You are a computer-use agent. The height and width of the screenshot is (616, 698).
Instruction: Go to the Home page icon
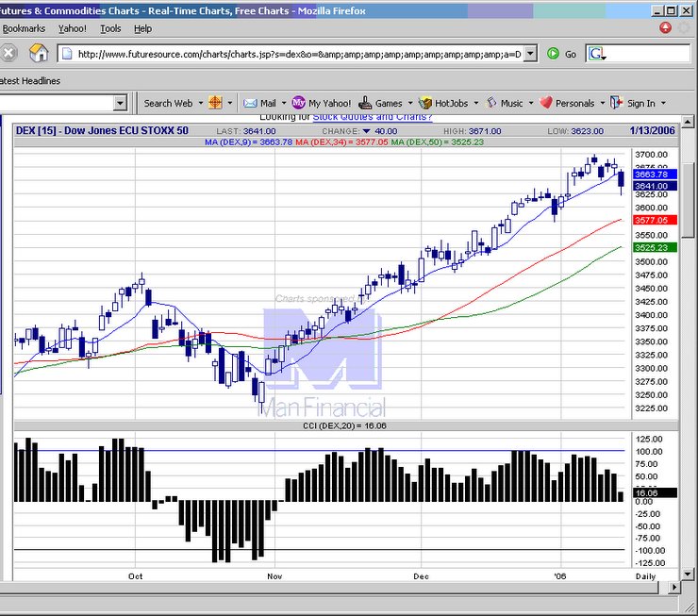(39, 54)
